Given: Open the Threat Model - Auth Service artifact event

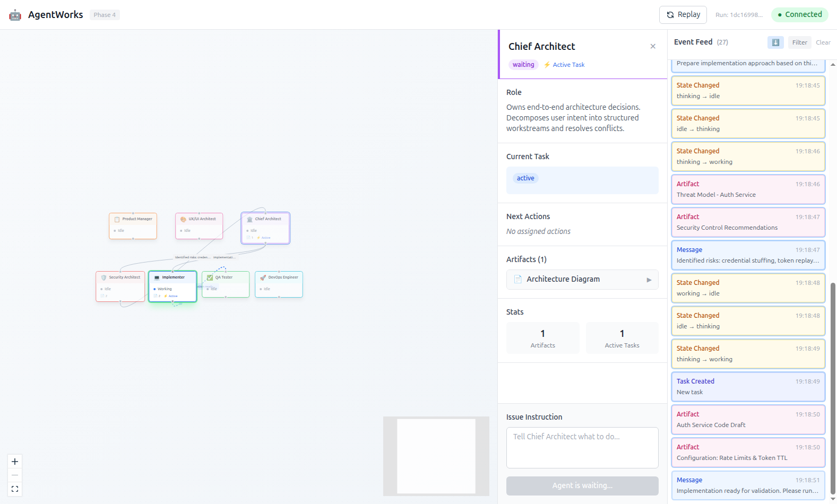Looking at the screenshot, I should click(x=748, y=189).
